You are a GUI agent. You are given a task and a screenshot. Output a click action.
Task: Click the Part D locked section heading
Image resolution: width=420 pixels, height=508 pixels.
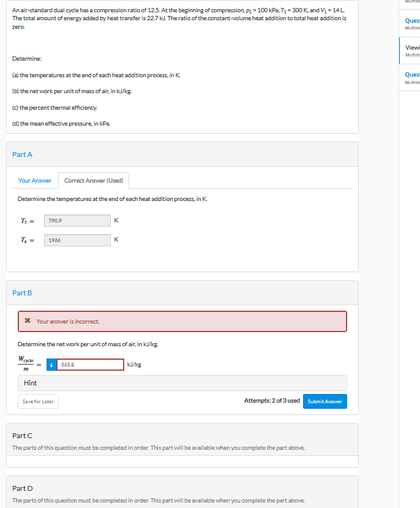22,488
